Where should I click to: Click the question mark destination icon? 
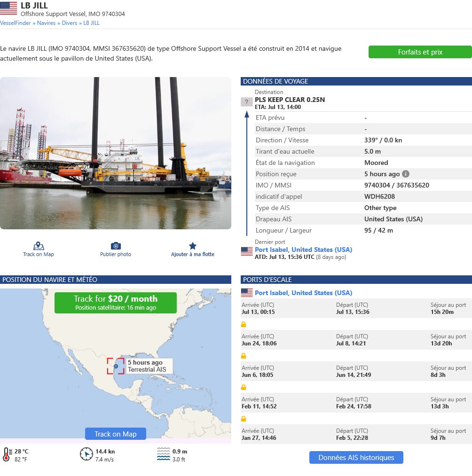point(247,102)
